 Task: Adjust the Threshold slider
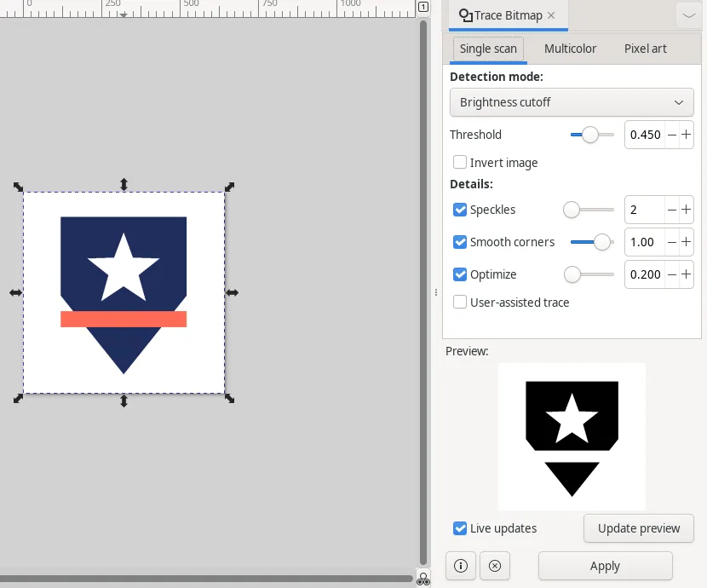(592, 135)
